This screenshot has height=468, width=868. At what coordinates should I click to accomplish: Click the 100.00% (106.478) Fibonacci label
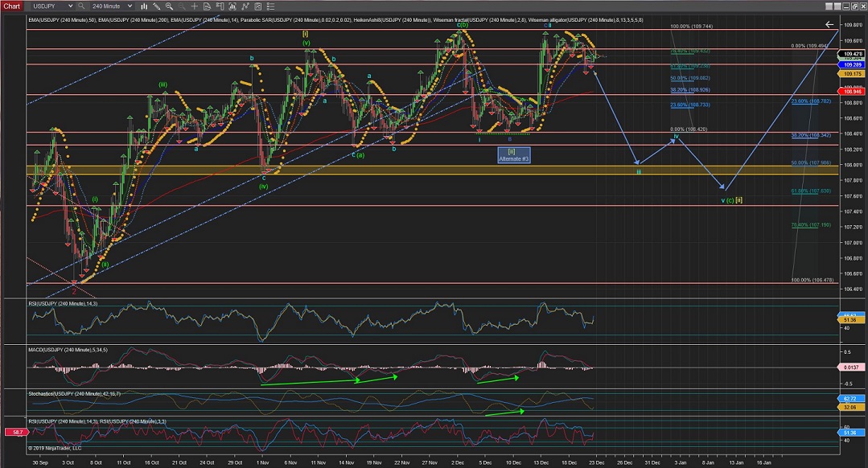click(x=812, y=281)
